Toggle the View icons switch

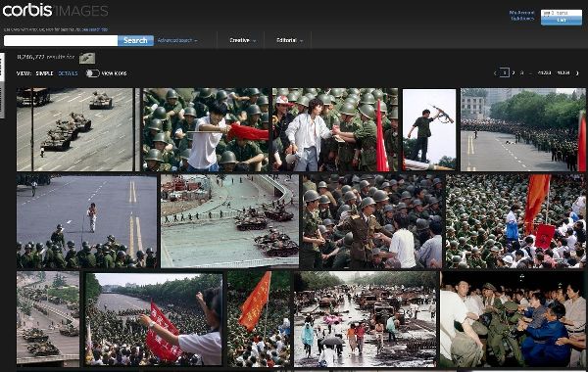point(93,73)
